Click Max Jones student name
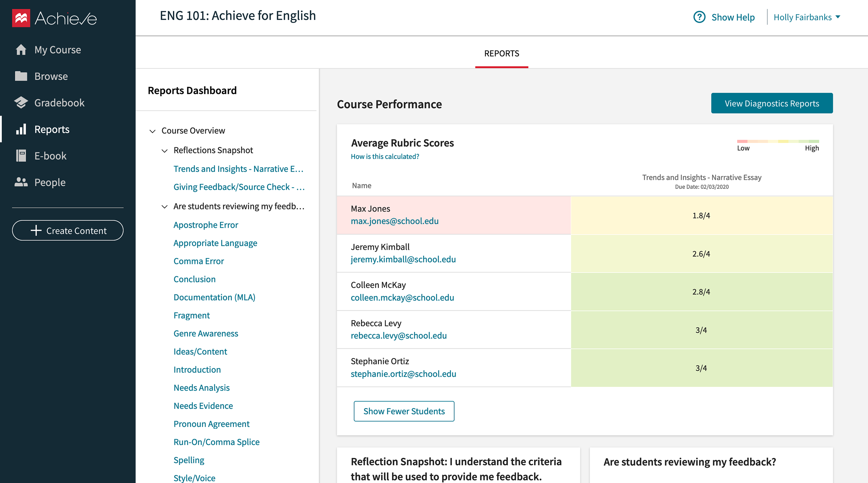This screenshot has width=868, height=483. pos(370,209)
